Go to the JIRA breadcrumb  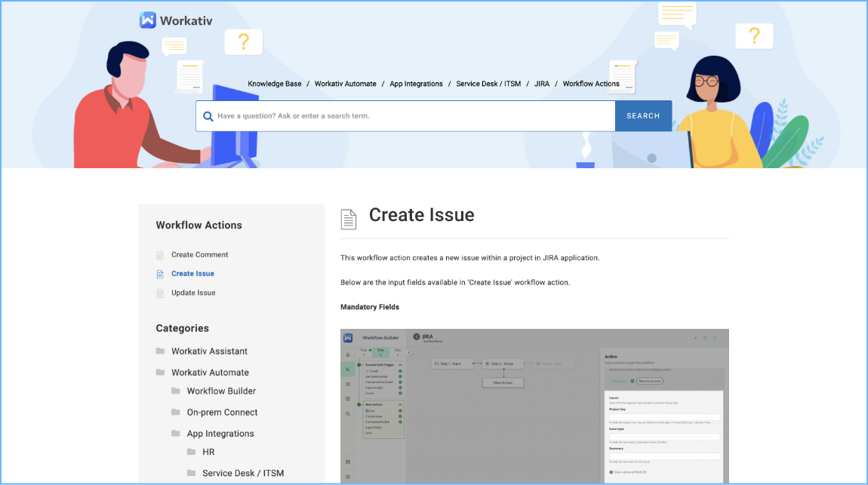click(x=542, y=84)
